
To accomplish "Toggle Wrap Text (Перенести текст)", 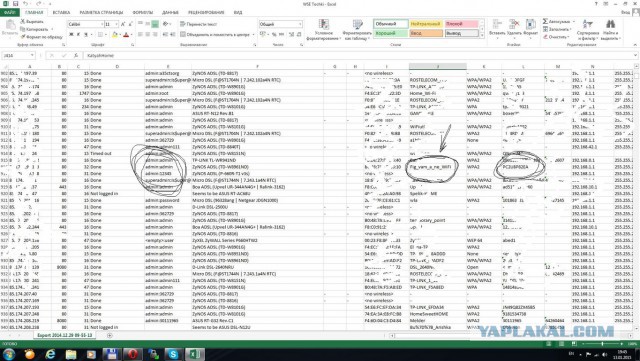I will (x=198, y=25).
